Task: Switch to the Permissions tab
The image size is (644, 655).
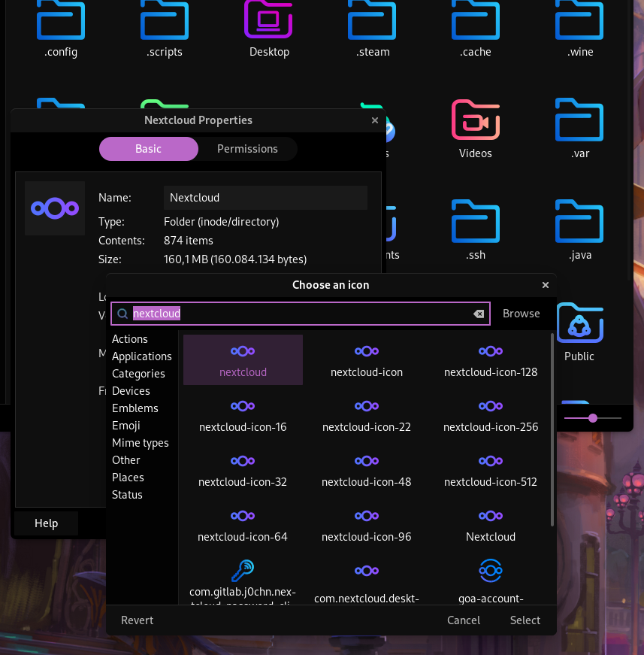Action: point(247,149)
